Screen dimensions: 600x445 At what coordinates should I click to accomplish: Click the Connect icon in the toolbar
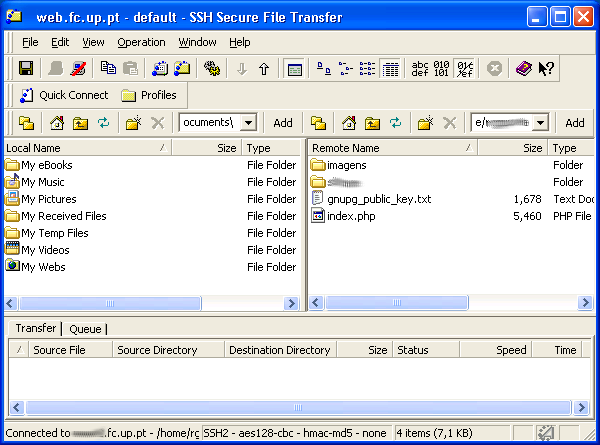point(55,68)
